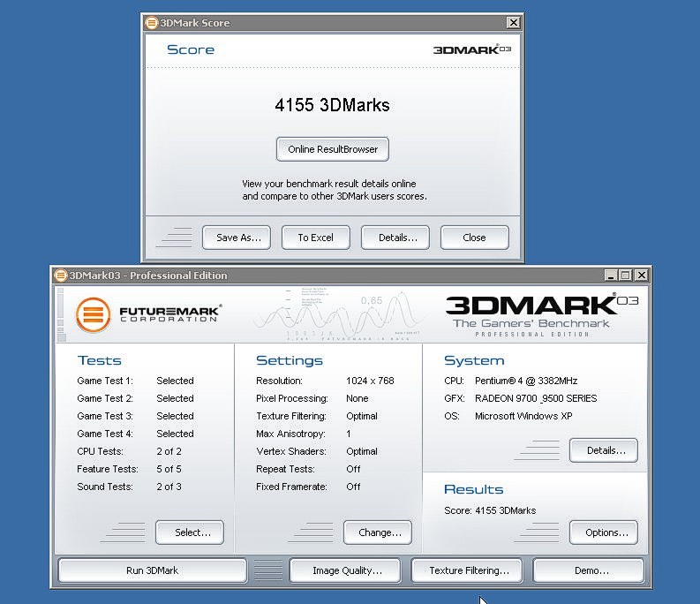Screen dimensions: 700x604
Task: Click the 'Results' section heading
Action: (474, 489)
